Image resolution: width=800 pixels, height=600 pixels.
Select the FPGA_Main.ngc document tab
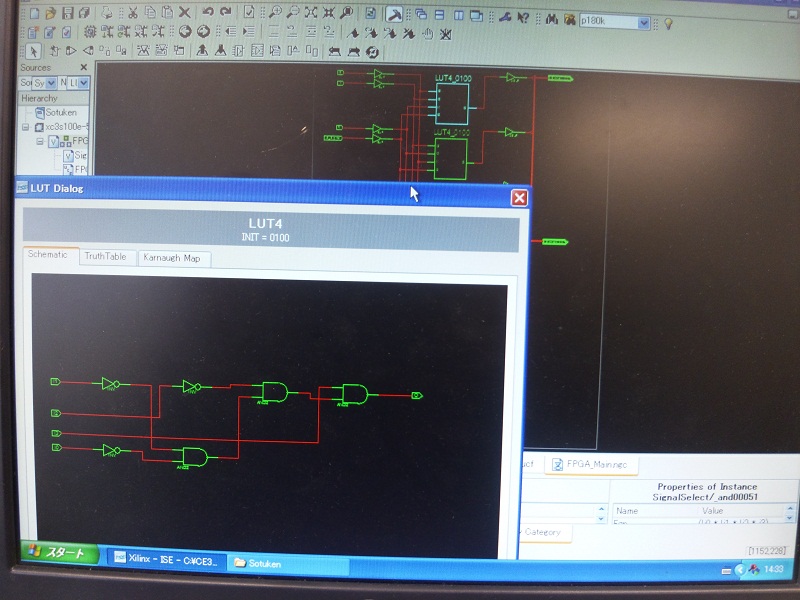click(592, 464)
